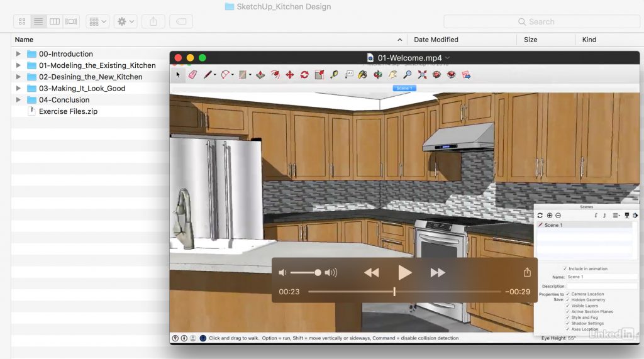Sort by the Name column header
The image size is (644, 359).
[24, 40]
